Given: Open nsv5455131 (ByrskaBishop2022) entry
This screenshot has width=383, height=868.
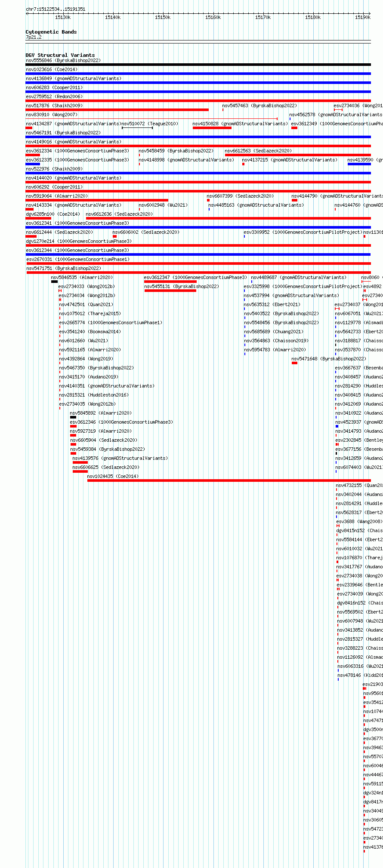Looking at the screenshot, I should 182,286.
